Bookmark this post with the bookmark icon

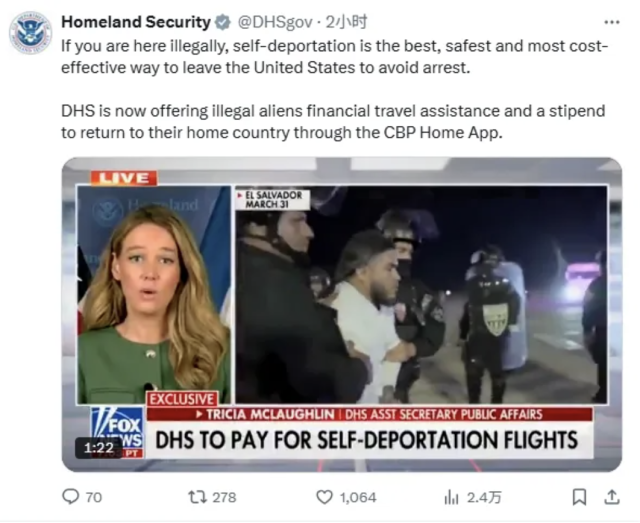(x=579, y=497)
